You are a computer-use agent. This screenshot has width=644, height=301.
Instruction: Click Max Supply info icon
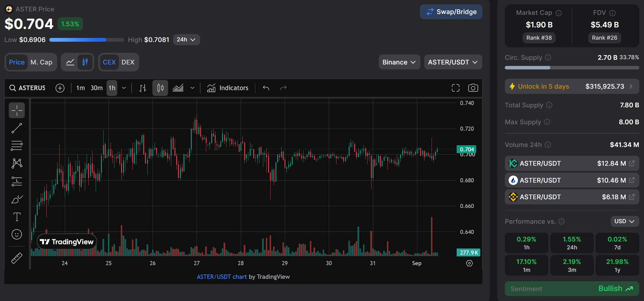(x=547, y=122)
